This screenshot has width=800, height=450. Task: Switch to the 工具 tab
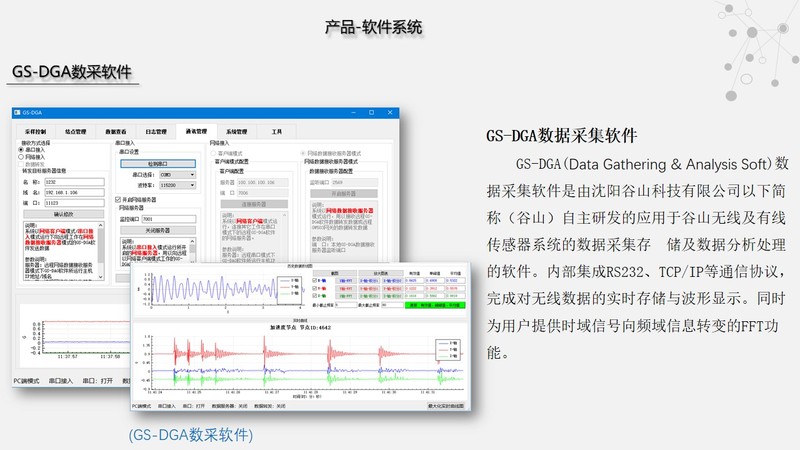coord(277,132)
